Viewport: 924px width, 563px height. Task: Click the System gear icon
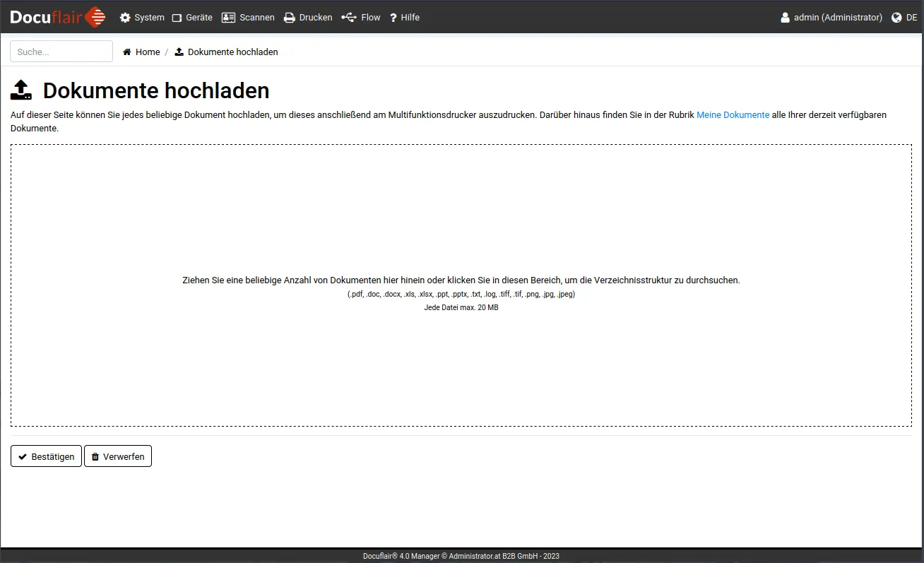coord(125,18)
